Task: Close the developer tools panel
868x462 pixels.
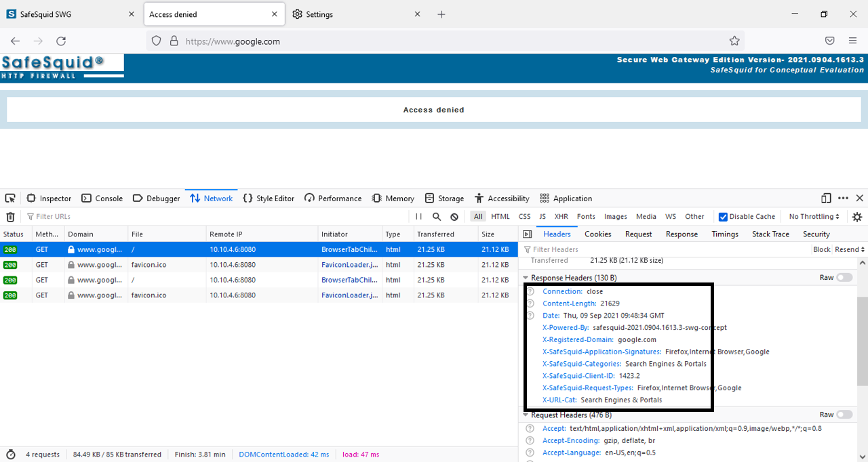Action: pyautogui.click(x=859, y=198)
